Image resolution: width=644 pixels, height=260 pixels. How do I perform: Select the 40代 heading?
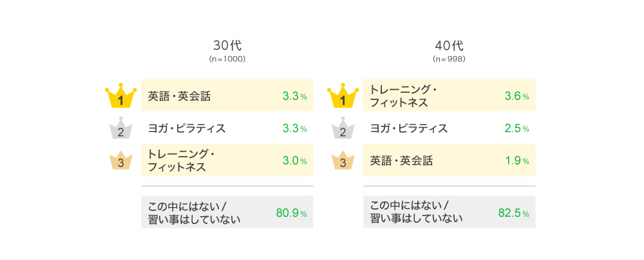(450, 45)
